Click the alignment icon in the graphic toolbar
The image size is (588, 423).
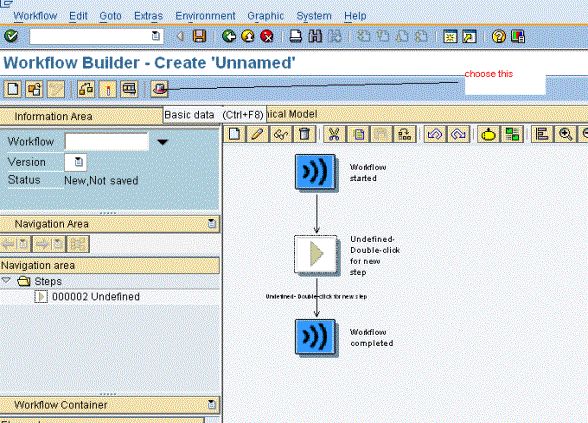pyautogui.click(x=542, y=134)
